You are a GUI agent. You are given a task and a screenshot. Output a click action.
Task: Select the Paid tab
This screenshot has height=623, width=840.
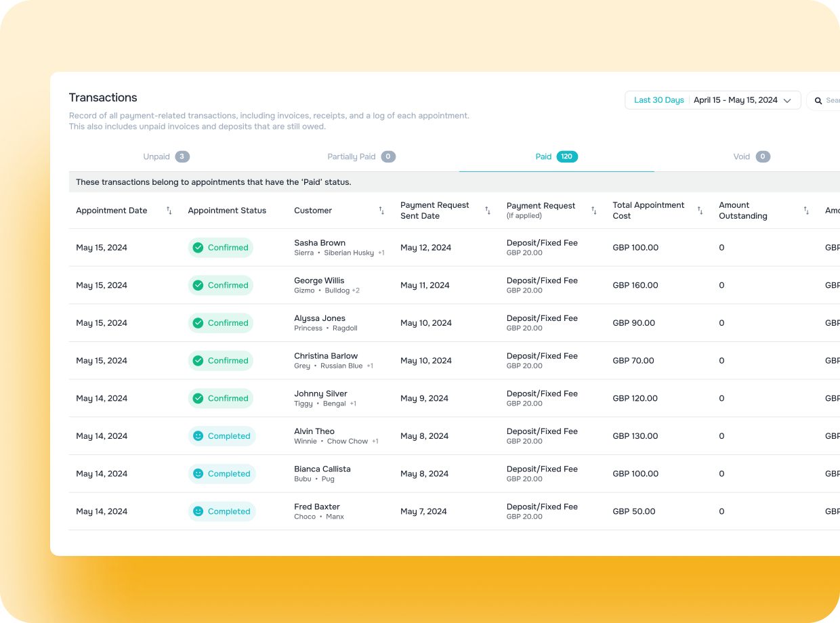coord(556,156)
